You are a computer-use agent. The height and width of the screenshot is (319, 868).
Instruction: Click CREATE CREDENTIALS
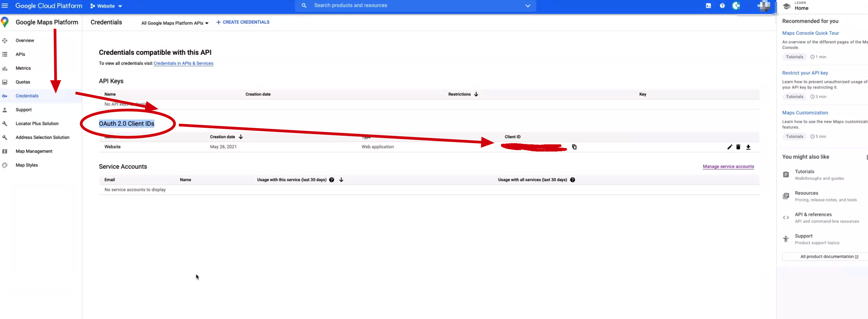[x=243, y=22]
